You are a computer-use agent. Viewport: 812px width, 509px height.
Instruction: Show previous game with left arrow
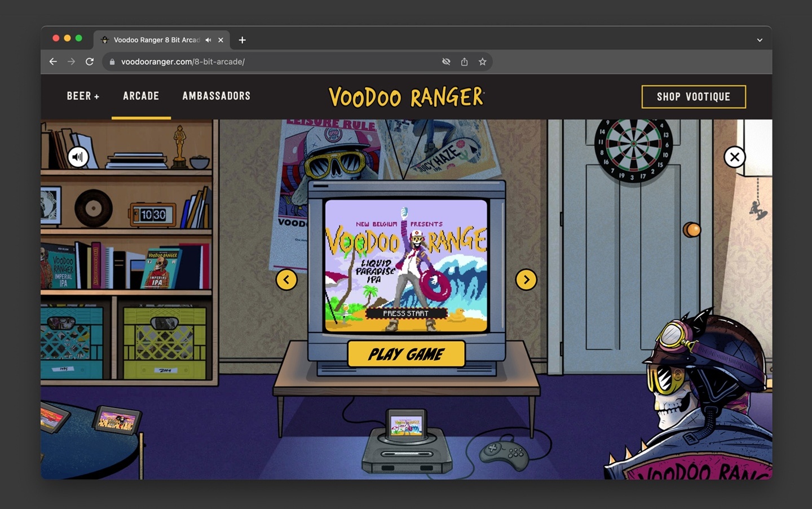[286, 280]
